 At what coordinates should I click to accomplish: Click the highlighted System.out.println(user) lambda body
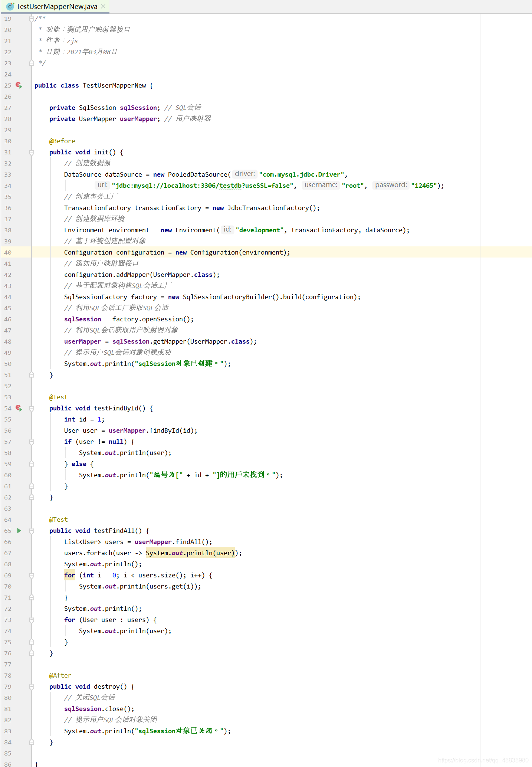[190, 553]
